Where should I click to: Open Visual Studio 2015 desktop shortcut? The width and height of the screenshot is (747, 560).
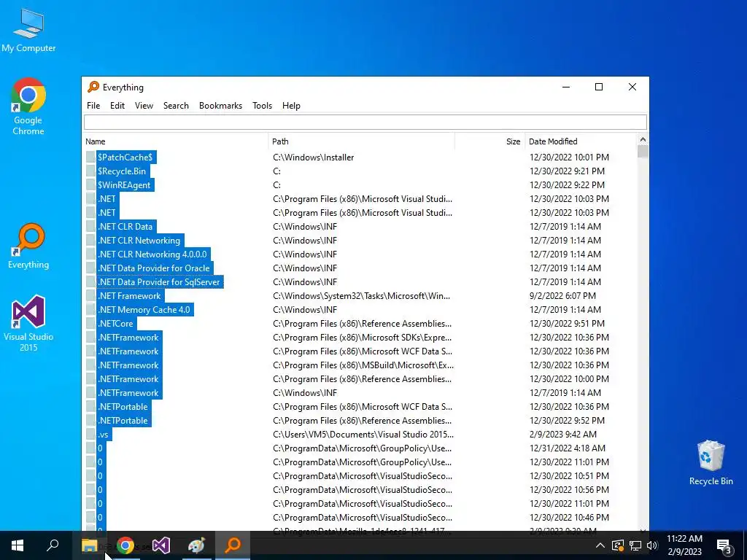(28, 324)
